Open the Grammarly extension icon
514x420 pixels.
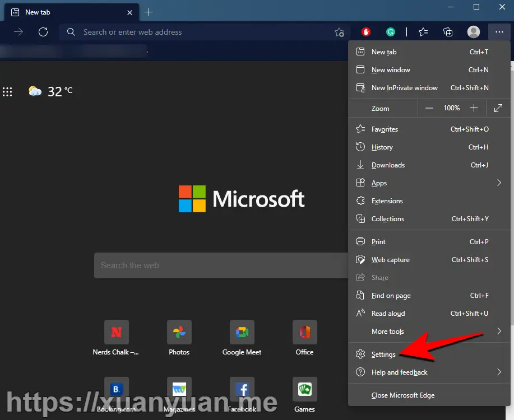(390, 32)
